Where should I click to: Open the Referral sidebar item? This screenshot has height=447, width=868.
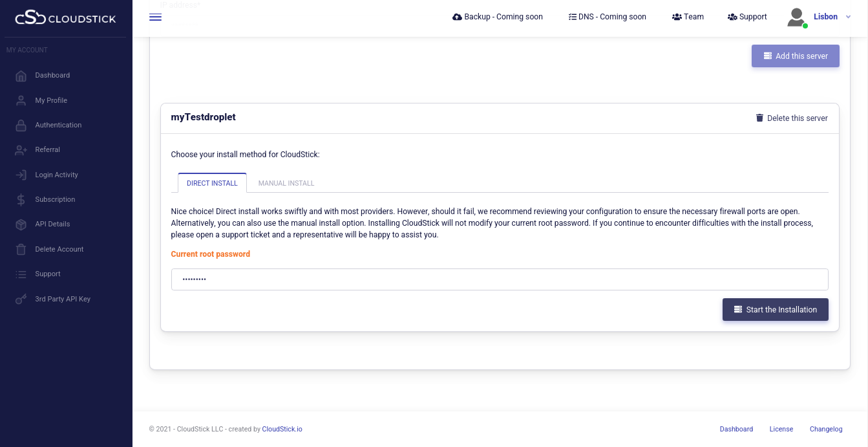point(47,149)
